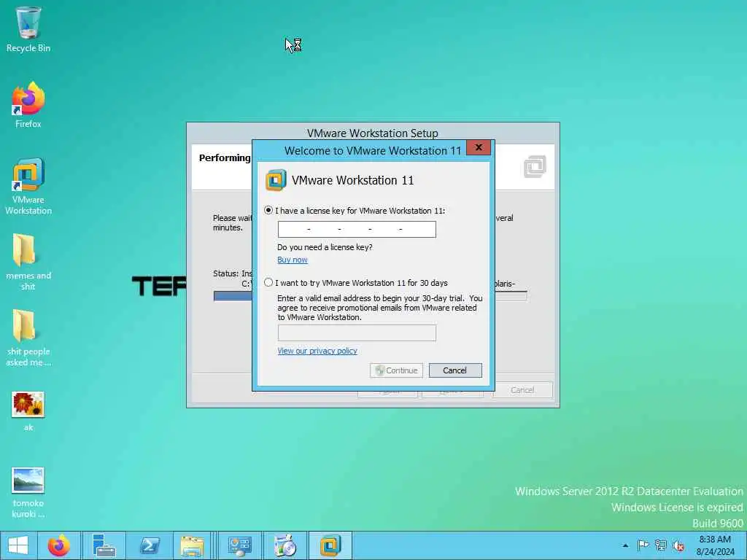Click the VMware Workstation 11 dialog logo
The width and height of the screenshot is (747, 560).
pyautogui.click(x=276, y=180)
